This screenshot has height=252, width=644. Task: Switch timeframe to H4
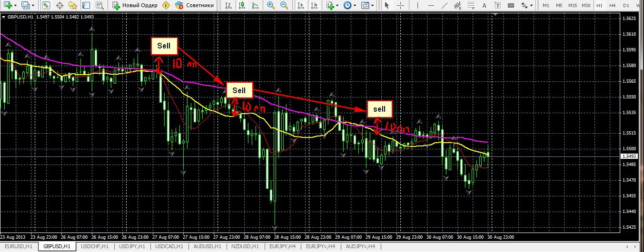tap(613, 6)
